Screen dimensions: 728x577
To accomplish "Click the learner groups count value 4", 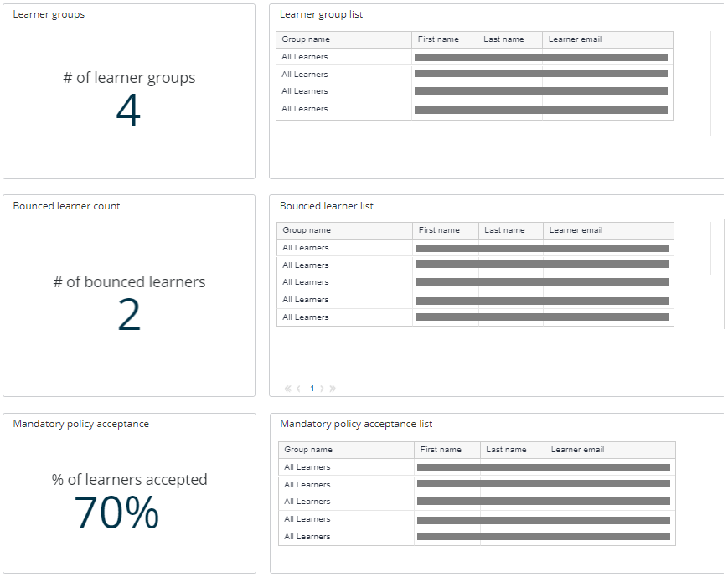I will tap(128, 111).
